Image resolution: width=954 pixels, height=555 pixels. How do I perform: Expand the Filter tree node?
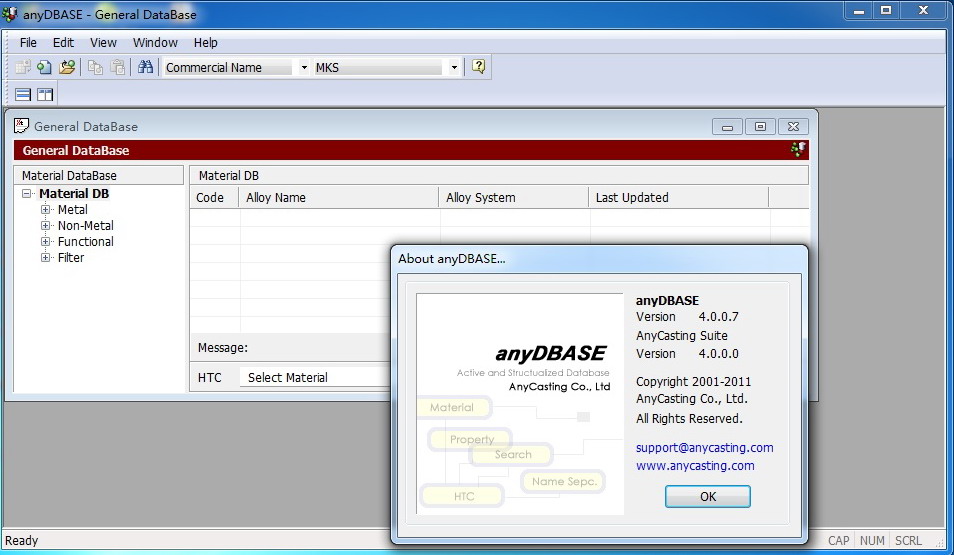click(45, 257)
